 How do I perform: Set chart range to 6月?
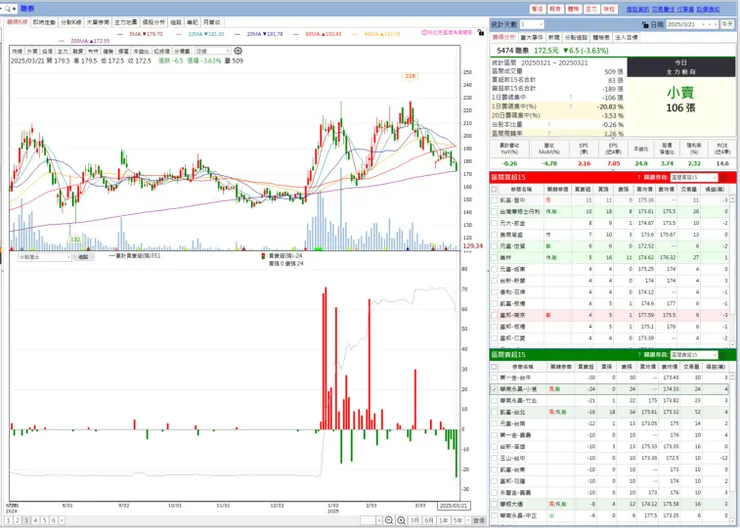coord(429,520)
